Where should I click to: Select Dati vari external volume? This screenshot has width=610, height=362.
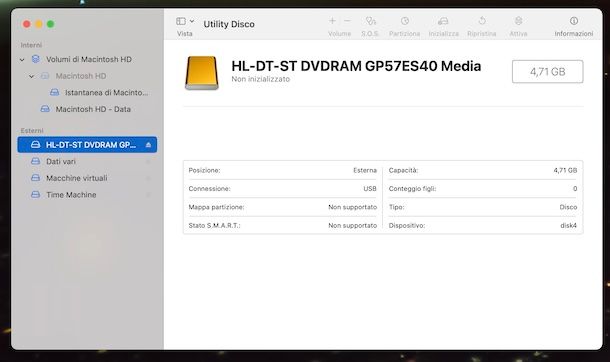pyautogui.click(x=87, y=161)
